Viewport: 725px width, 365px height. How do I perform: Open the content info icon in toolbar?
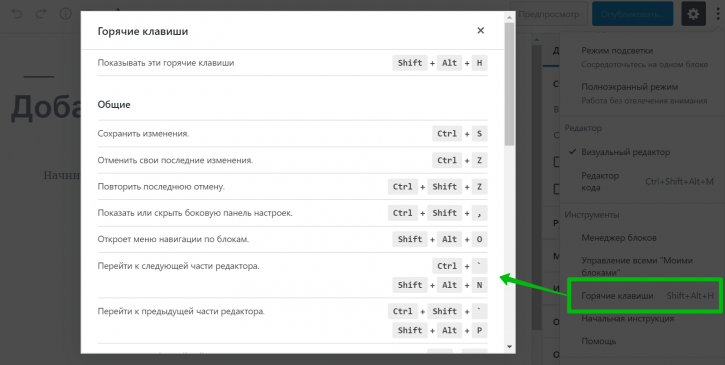(x=66, y=14)
